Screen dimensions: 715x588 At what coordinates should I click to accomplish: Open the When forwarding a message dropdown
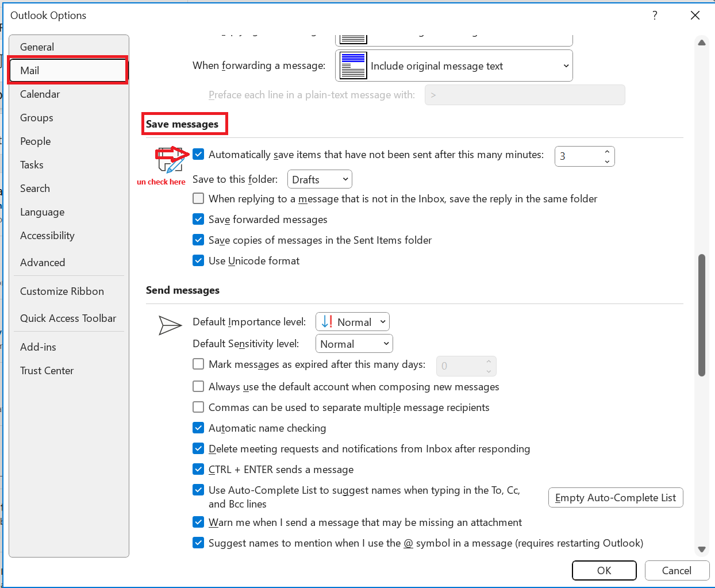tap(454, 66)
